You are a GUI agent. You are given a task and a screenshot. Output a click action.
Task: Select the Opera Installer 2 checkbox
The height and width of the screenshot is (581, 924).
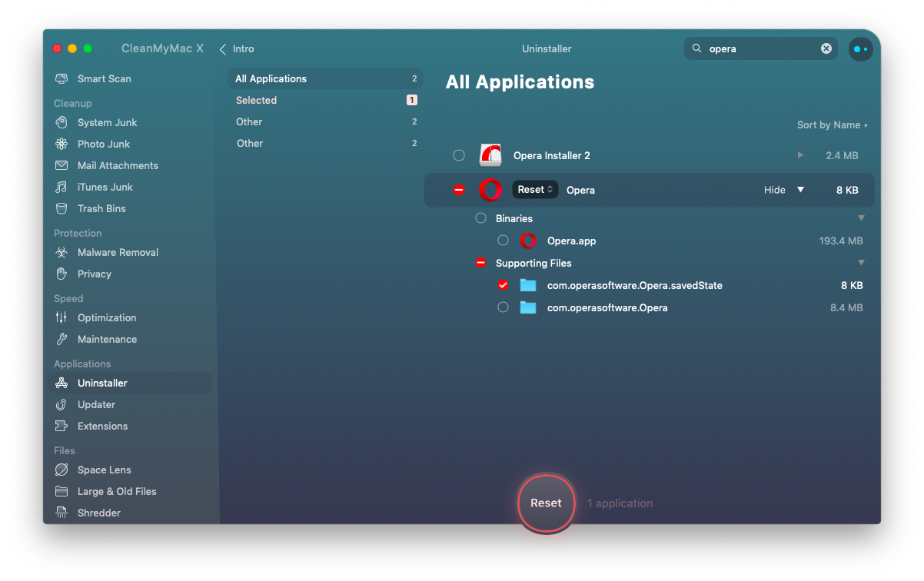[459, 155]
